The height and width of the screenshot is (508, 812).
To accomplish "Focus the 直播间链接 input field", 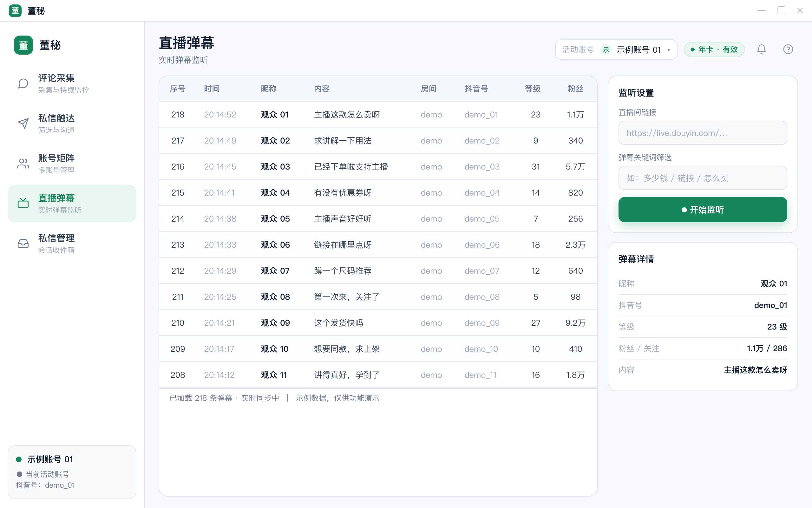I will 703,133.
